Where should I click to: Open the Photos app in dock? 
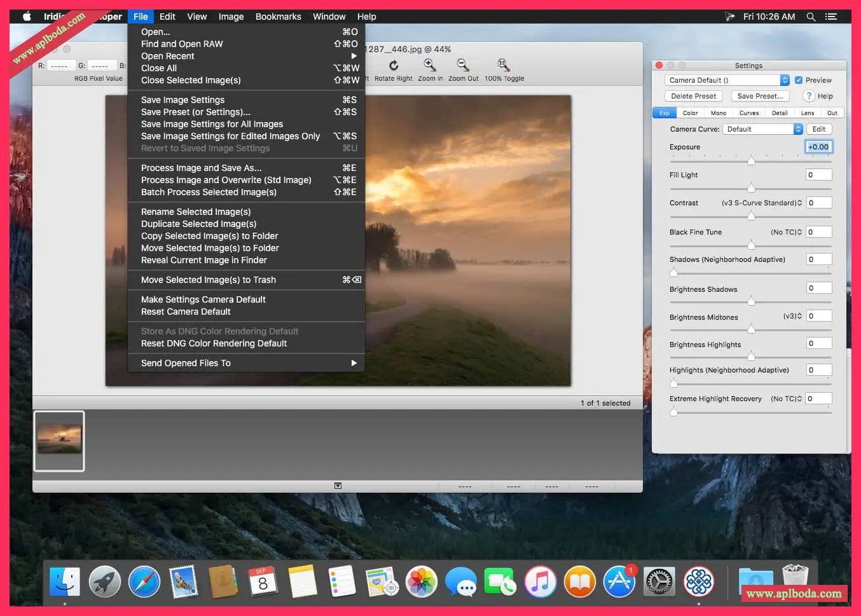point(422,582)
